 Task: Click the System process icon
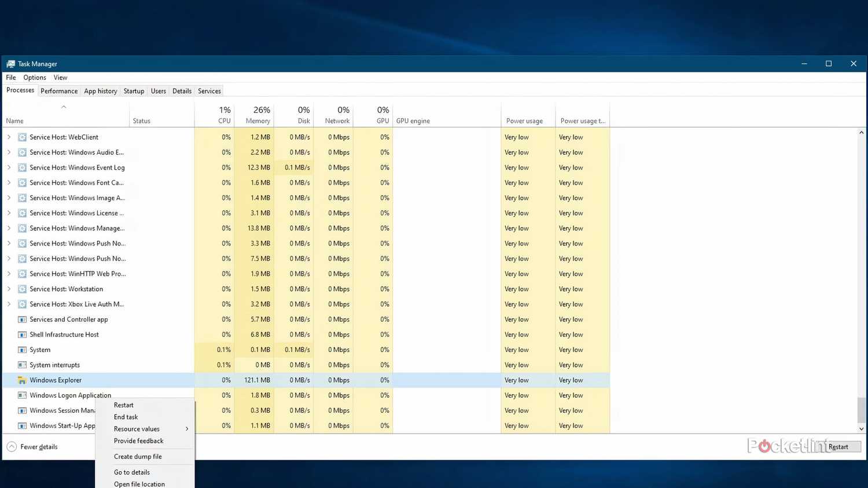tap(21, 350)
